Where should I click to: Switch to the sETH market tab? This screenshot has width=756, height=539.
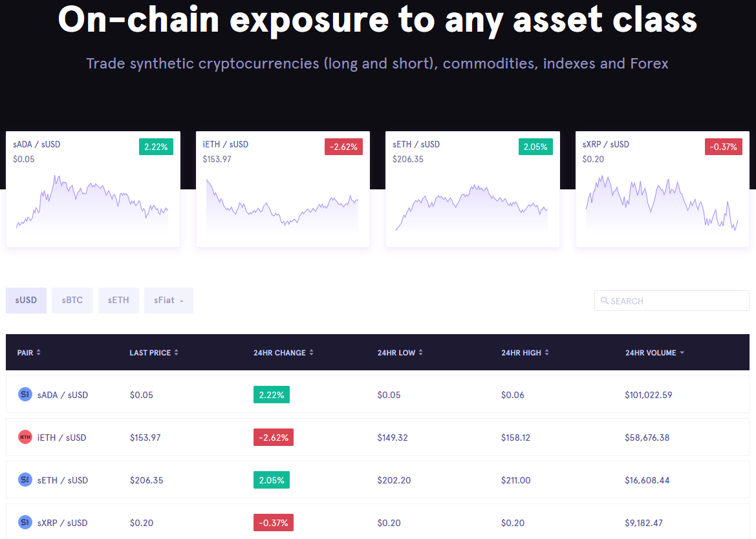point(118,301)
